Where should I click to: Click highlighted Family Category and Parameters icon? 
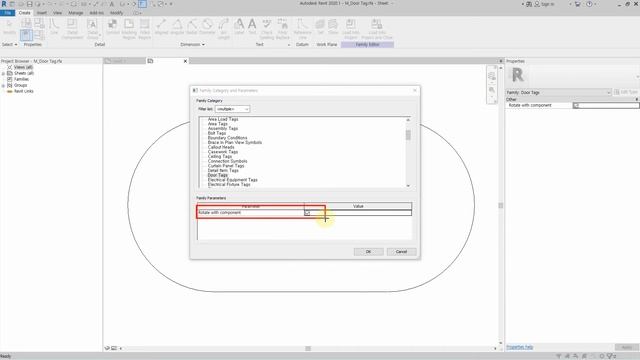pyautogui.click(x=26, y=35)
